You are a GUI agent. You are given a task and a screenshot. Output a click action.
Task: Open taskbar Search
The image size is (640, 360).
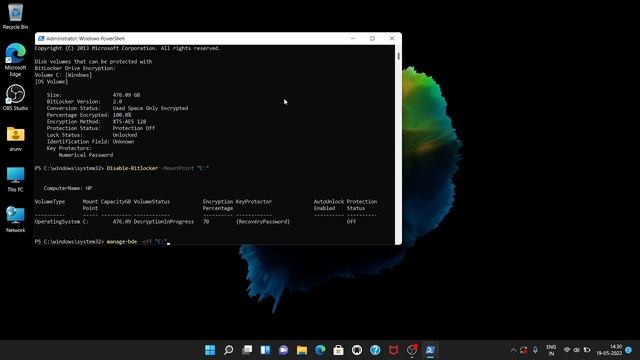[229, 350]
